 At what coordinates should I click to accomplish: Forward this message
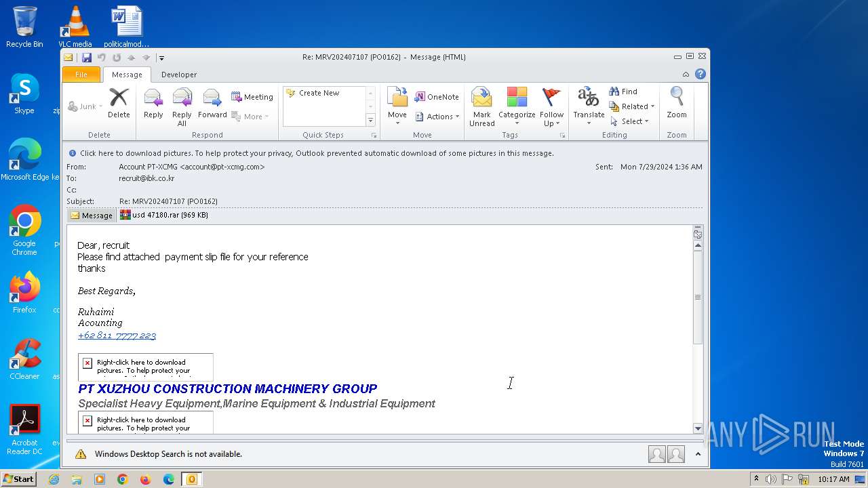(x=212, y=103)
